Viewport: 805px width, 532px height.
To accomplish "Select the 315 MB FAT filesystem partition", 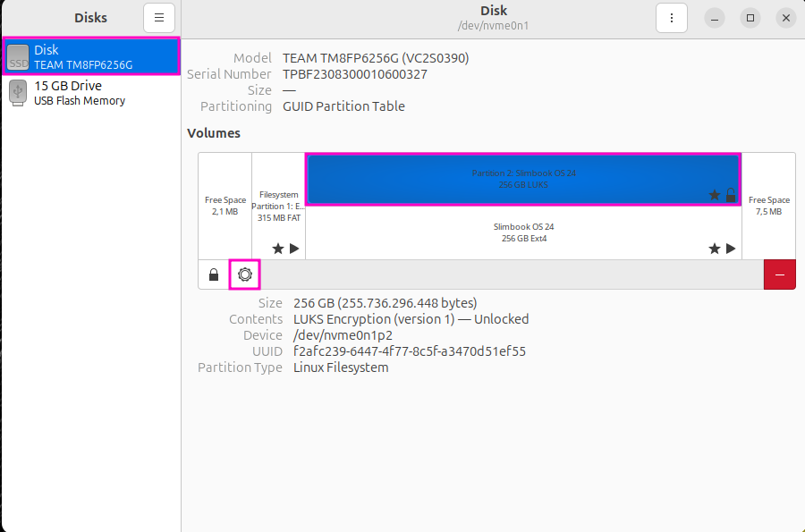I will [278, 206].
